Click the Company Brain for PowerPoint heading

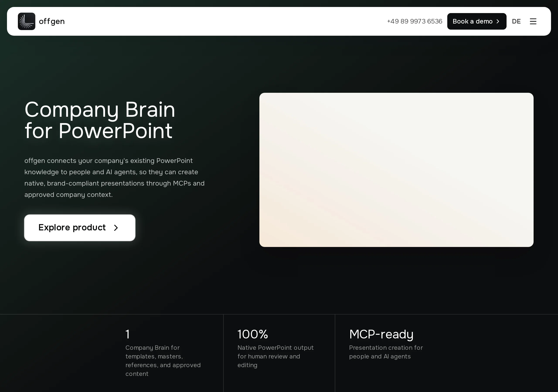(x=100, y=120)
